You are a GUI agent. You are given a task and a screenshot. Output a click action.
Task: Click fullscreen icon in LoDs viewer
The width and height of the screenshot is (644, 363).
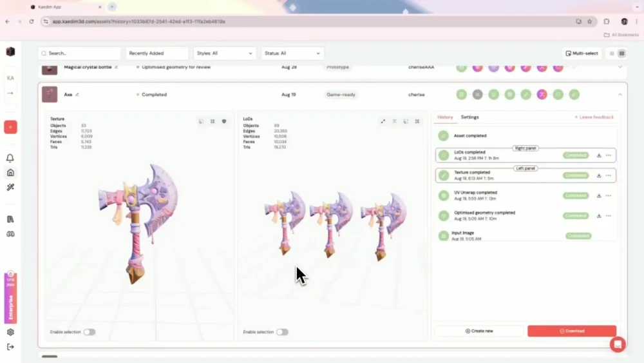(x=417, y=121)
